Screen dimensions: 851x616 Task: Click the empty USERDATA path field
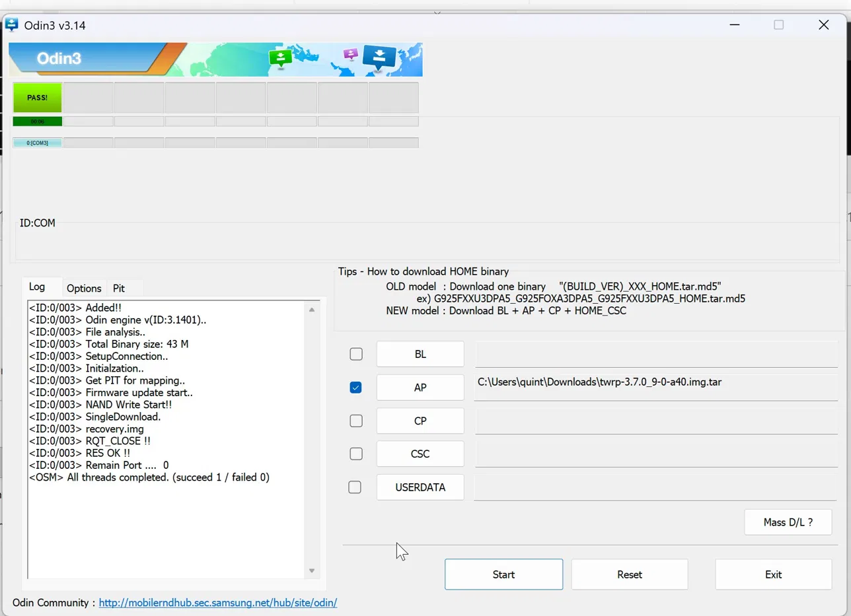point(655,487)
